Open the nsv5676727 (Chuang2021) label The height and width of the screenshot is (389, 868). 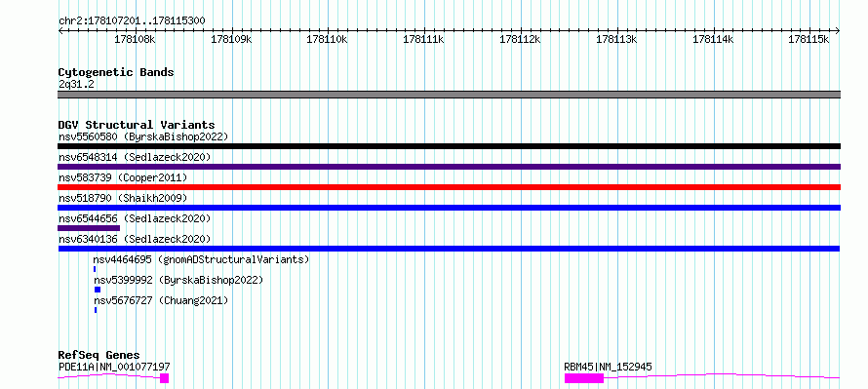click(x=161, y=300)
